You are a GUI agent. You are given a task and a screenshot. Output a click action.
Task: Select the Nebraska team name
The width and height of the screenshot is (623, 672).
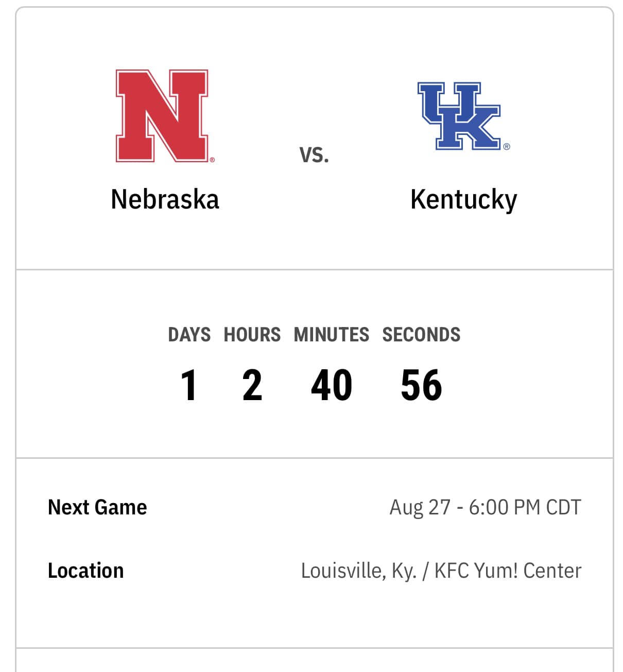tap(165, 199)
